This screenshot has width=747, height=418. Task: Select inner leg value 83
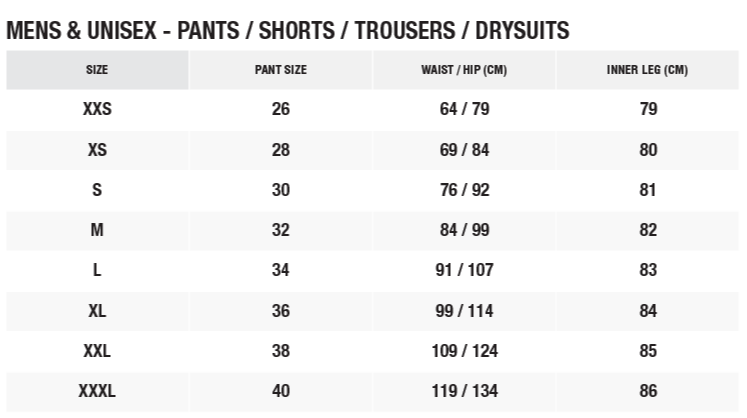pyautogui.click(x=648, y=270)
